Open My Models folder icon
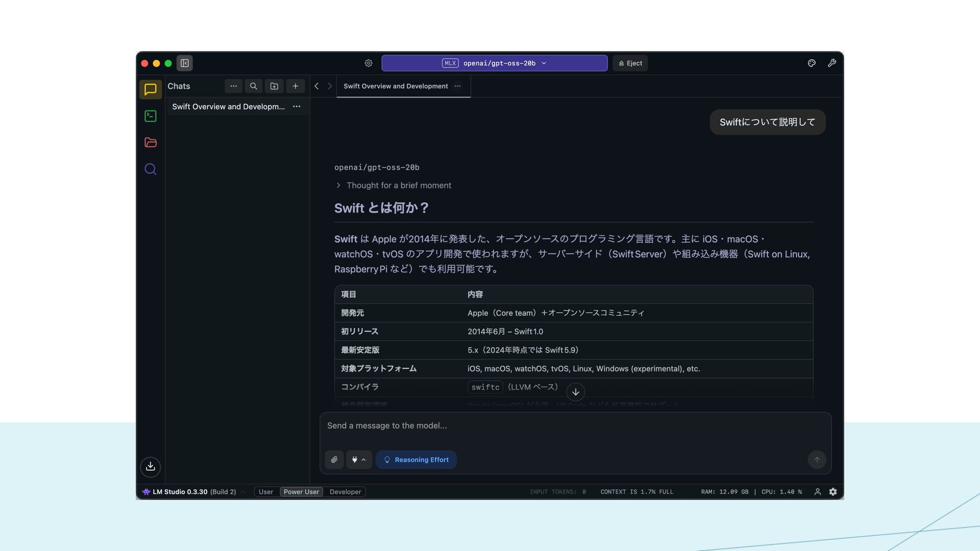980x551 pixels. 150,143
